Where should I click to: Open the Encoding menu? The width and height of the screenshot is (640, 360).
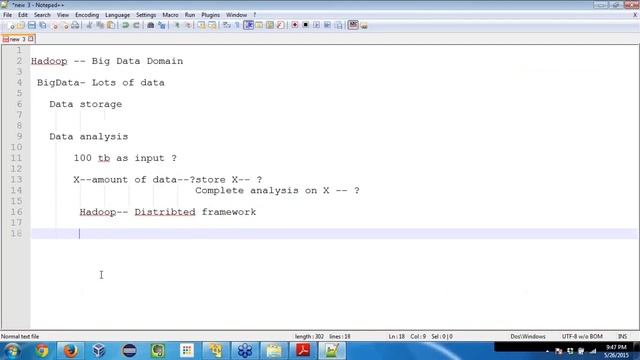tap(87, 15)
